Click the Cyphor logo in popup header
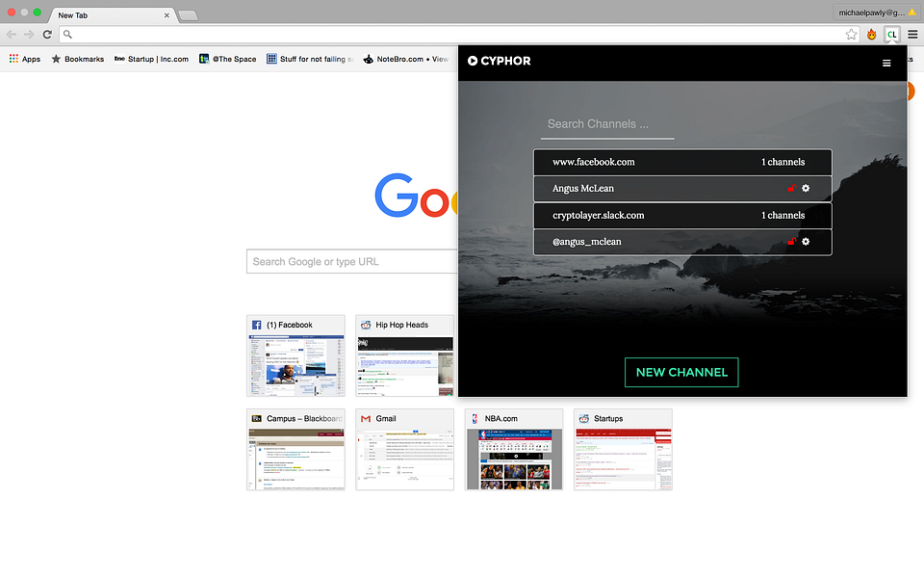 [x=500, y=61]
